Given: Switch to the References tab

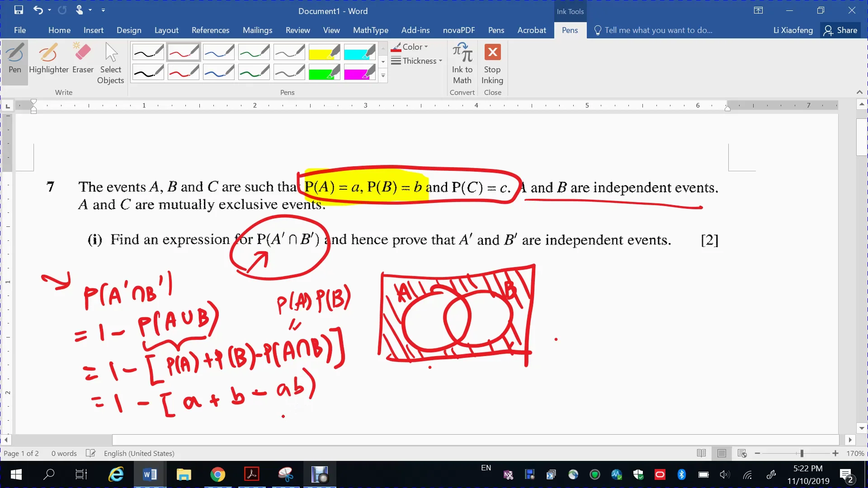Looking at the screenshot, I should [x=211, y=30].
